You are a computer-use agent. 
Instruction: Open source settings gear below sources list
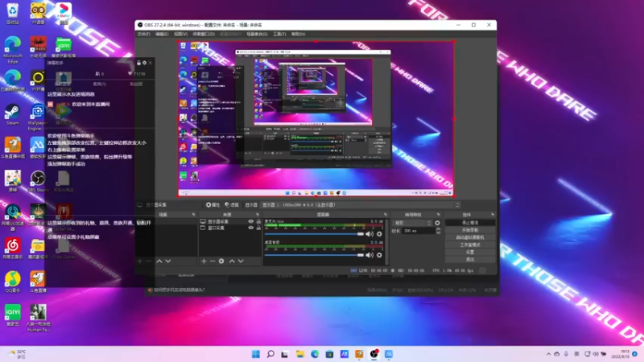221,261
